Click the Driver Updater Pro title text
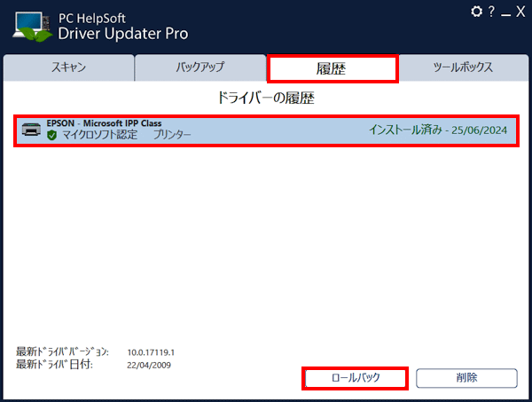 tap(123, 34)
